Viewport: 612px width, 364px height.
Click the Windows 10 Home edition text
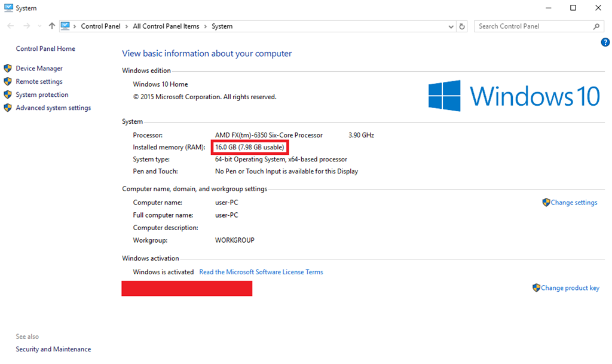tap(160, 84)
